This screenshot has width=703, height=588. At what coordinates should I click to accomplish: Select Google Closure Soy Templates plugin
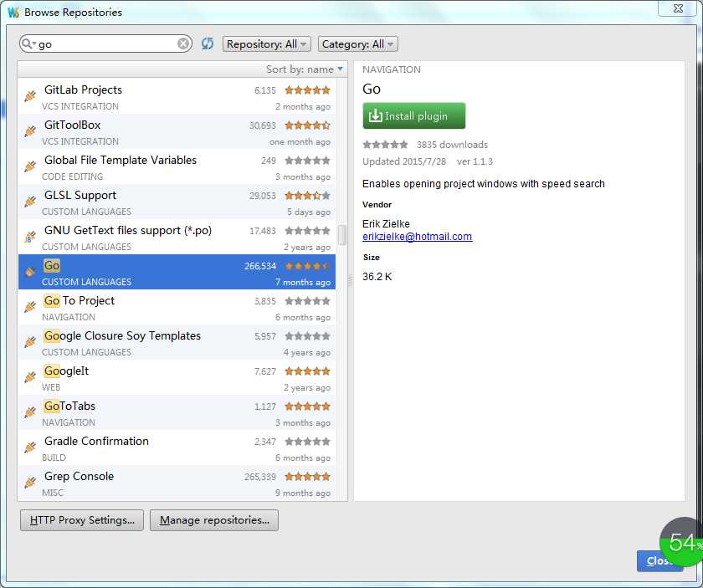177,342
